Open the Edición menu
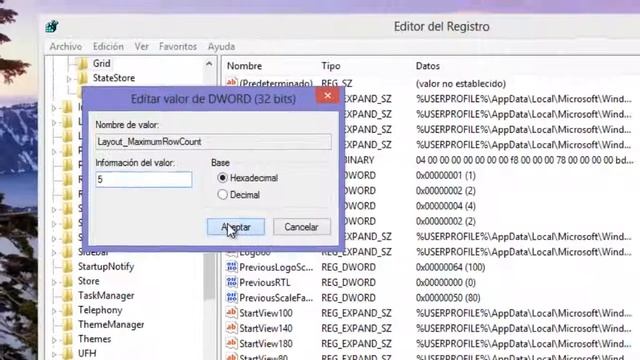 click(108, 47)
